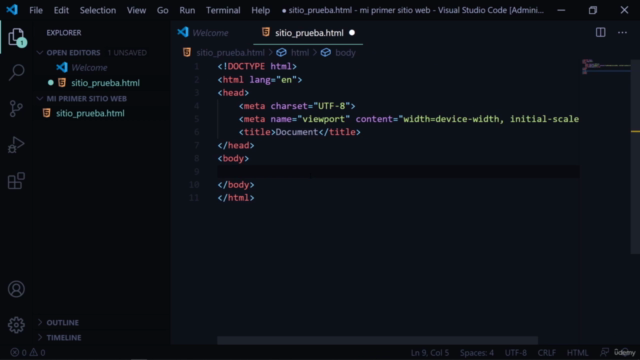Open the Accounts icon in activity bar

point(16,289)
